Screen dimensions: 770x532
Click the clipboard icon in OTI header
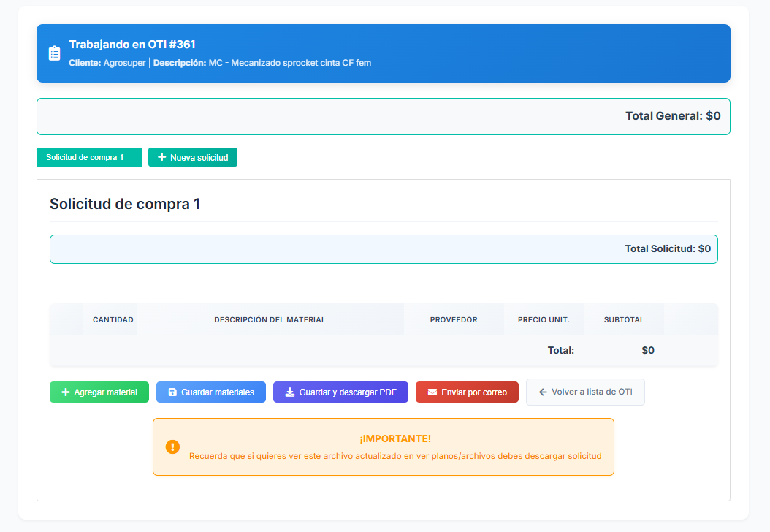click(54, 53)
